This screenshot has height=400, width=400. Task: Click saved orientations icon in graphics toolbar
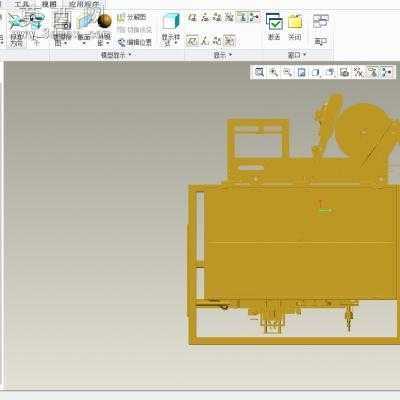[330, 72]
